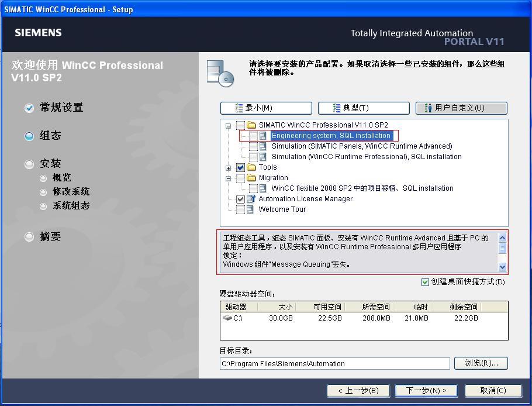Click the C:\ drive icon in disk table
Image resolution: width=532 pixels, height=406 pixels.
coord(227,318)
